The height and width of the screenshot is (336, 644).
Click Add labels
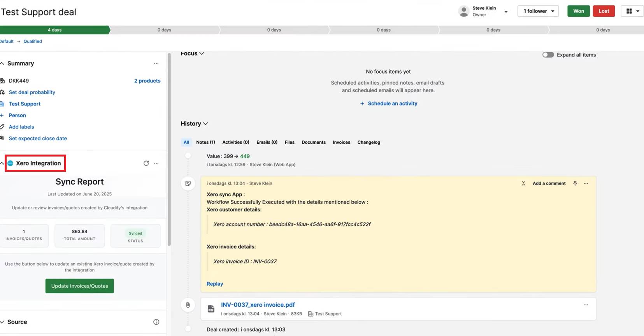(21, 127)
